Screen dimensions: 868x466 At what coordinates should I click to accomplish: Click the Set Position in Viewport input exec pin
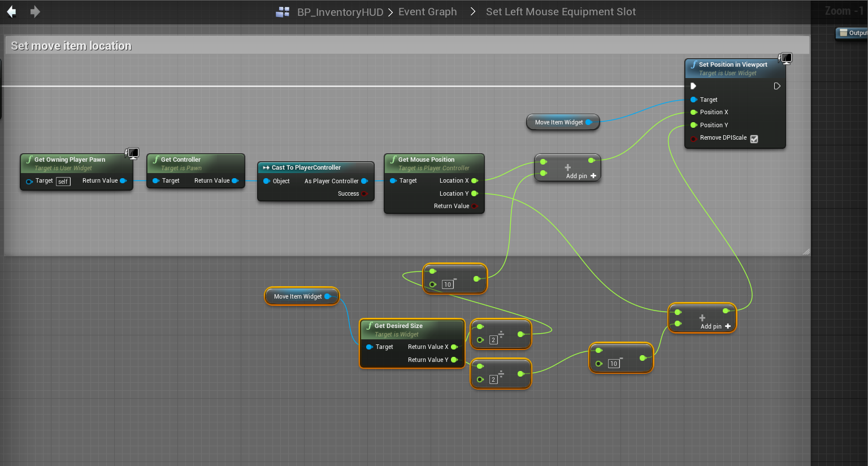693,86
